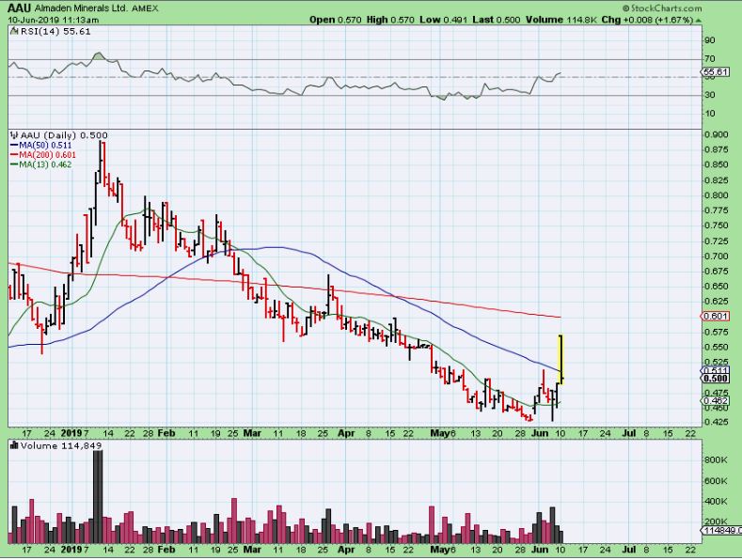742x560 pixels.
Task: Select the AAU ticker symbol in the header
Action: (21, 8)
